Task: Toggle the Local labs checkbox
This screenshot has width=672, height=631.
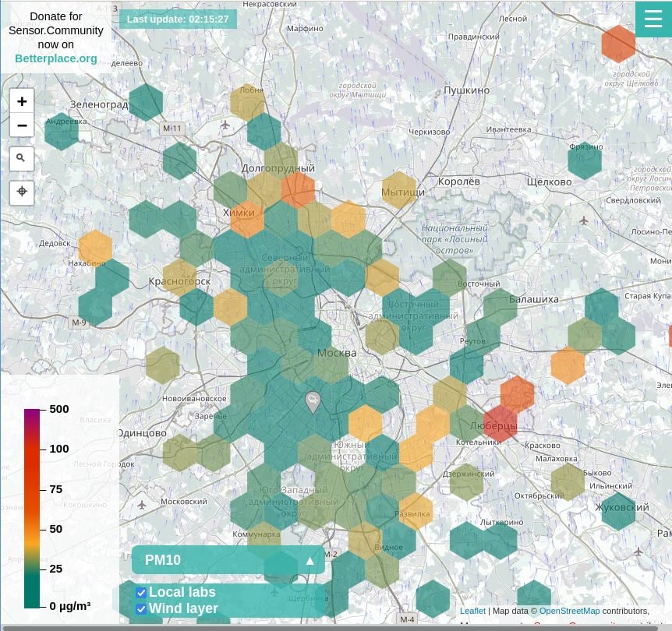Action: [141, 593]
